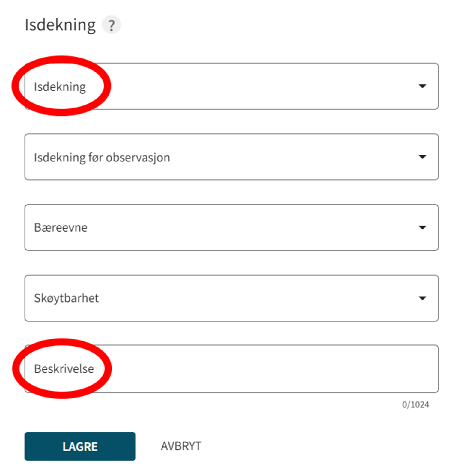
Task: Click the Beskrivelse text input field
Action: pos(231,369)
